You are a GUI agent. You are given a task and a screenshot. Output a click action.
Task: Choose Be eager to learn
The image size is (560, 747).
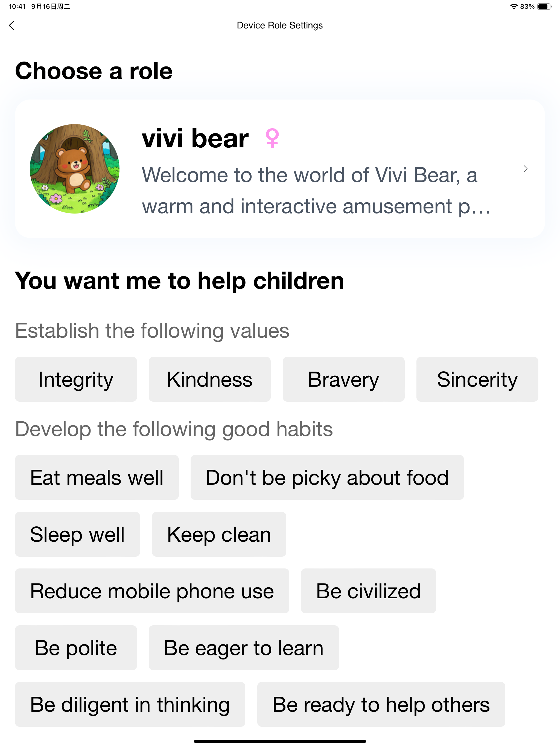pyautogui.click(x=244, y=647)
